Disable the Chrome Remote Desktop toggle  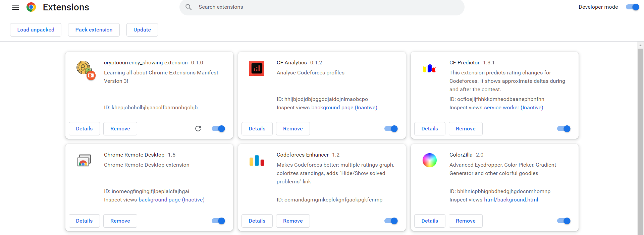click(x=218, y=221)
